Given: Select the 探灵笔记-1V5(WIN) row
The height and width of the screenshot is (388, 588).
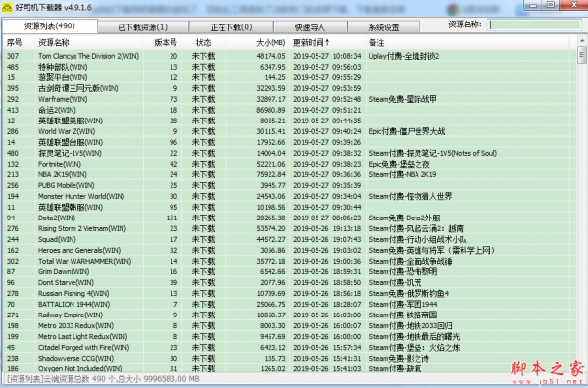Looking at the screenshot, I should point(289,153).
